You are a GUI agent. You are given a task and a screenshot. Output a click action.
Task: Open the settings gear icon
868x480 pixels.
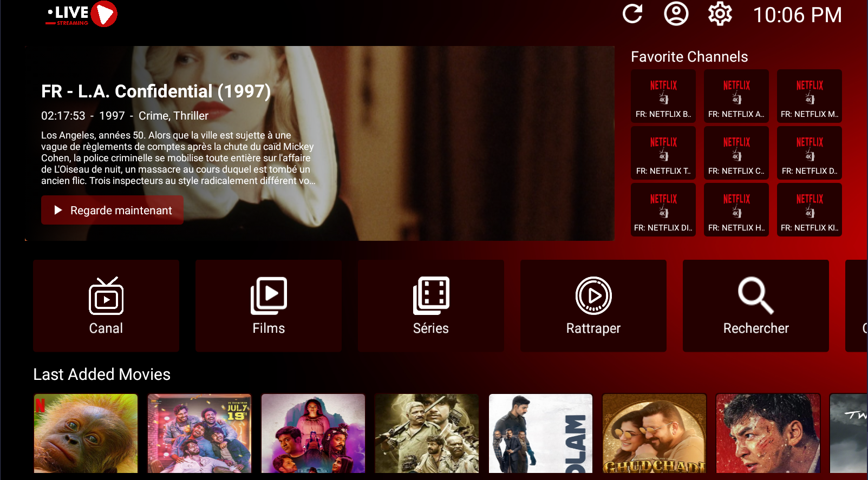tap(720, 14)
